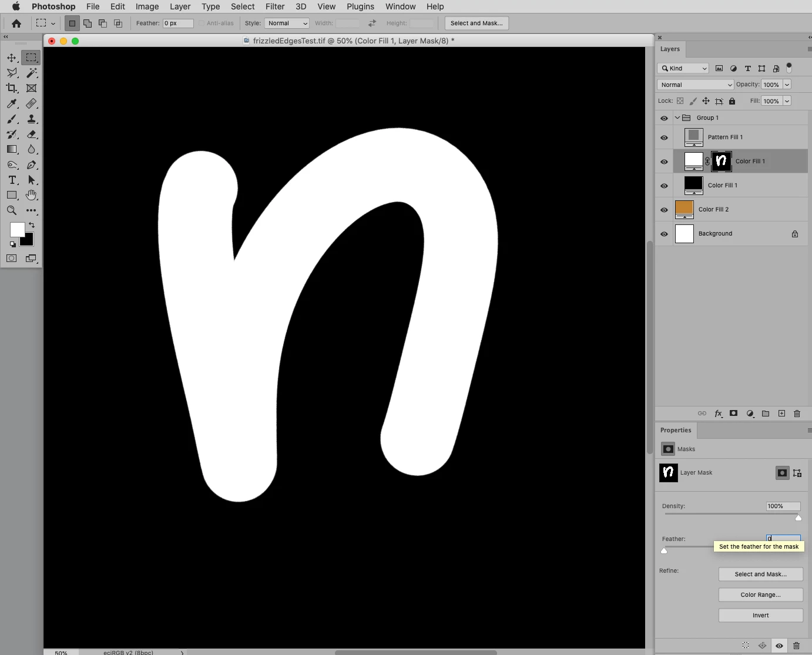Click the Invert mask button
The height and width of the screenshot is (655, 812).
pos(760,616)
